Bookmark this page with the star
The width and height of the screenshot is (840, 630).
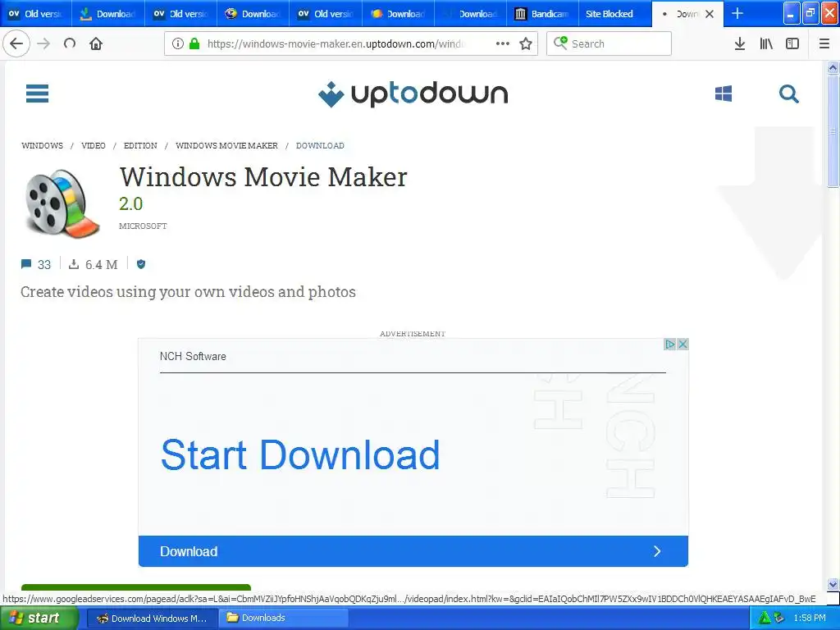(526, 43)
